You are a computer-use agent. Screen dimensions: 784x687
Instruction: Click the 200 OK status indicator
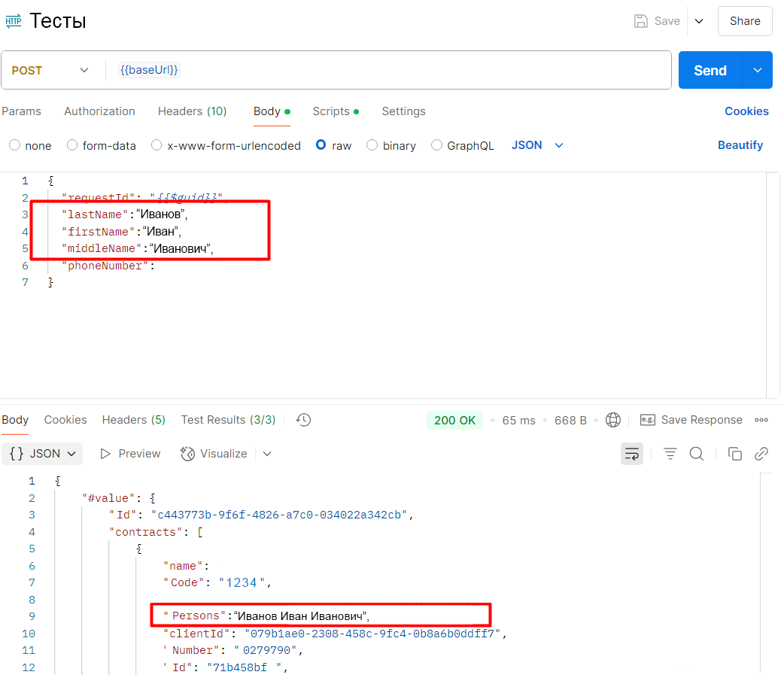pyautogui.click(x=454, y=420)
